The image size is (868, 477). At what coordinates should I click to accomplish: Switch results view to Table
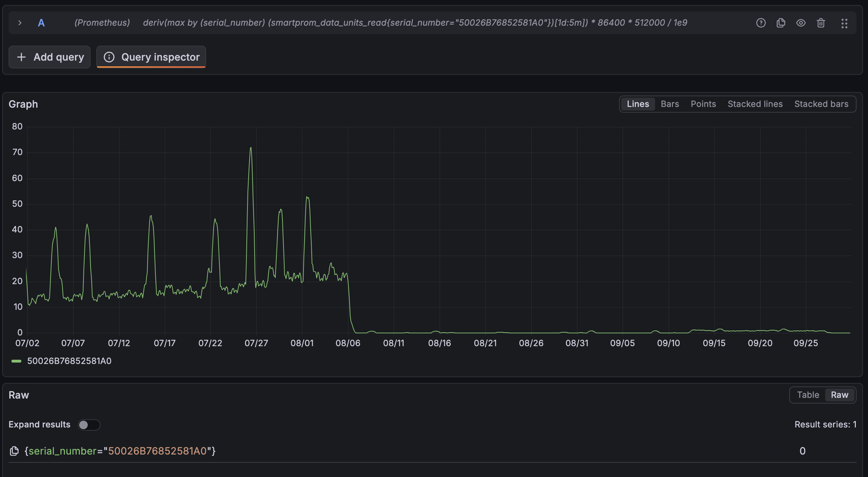[x=808, y=395]
